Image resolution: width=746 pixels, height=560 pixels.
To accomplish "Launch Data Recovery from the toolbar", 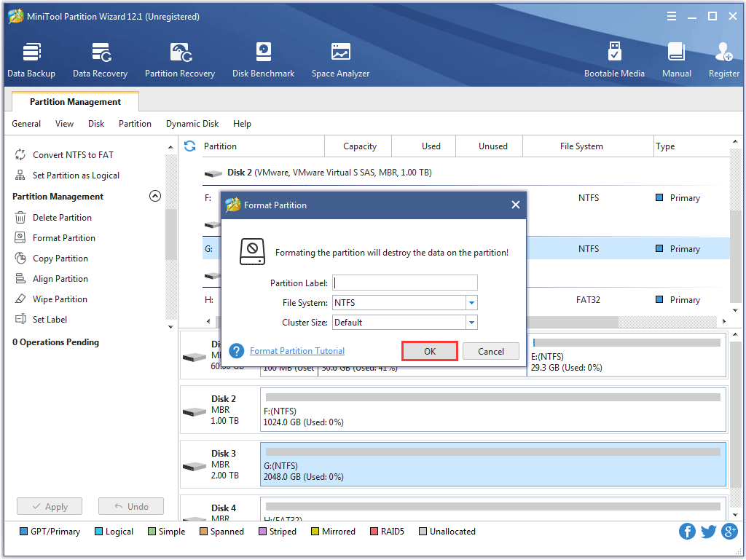I will pos(100,60).
